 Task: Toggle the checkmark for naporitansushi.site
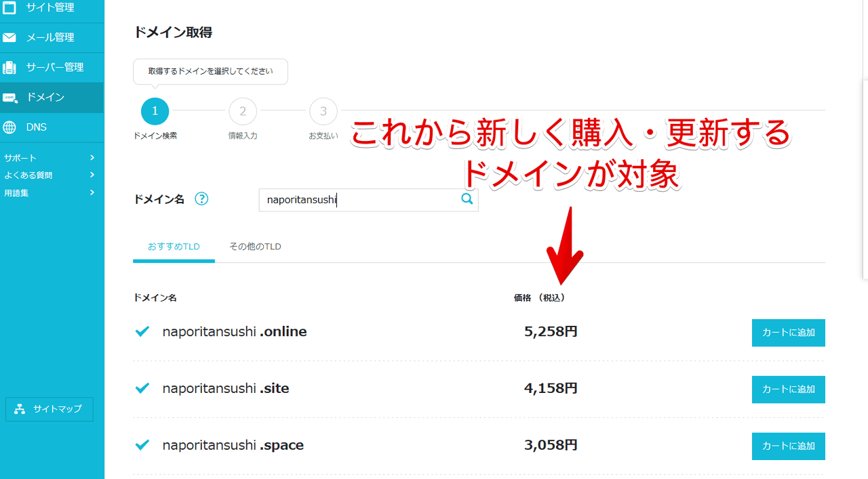pos(142,388)
